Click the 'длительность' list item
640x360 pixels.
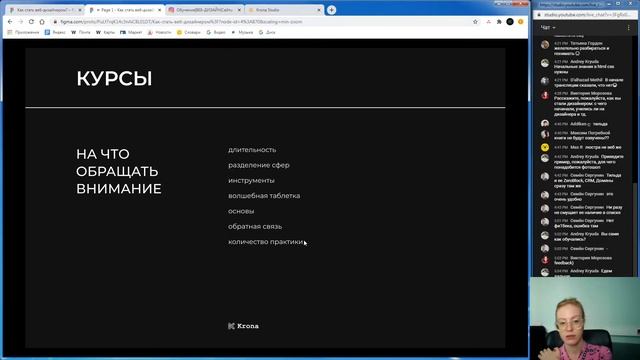[x=252, y=150]
